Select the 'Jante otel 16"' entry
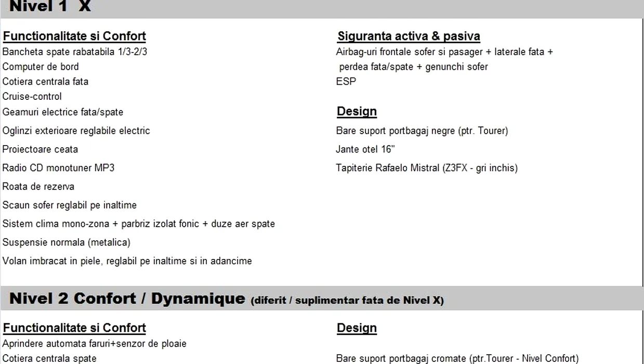The height and width of the screenshot is (364, 644). pyautogui.click(x=365, y=150)
